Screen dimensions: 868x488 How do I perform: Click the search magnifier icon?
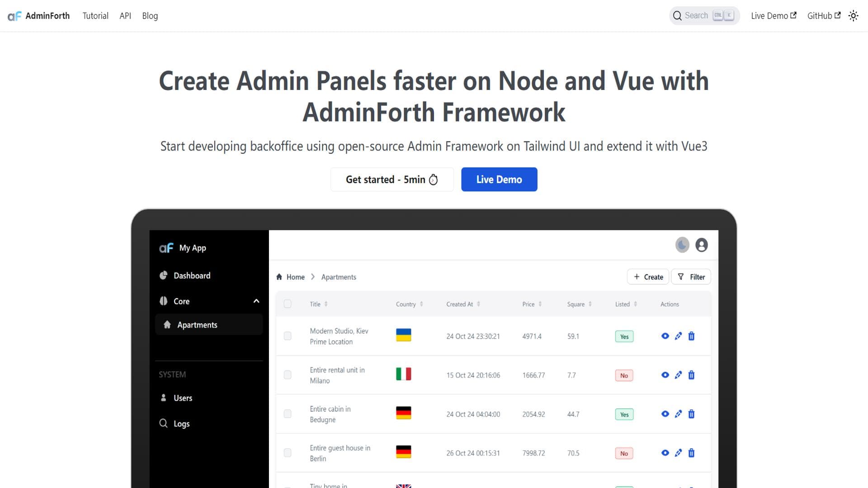(x=677, y=16)
